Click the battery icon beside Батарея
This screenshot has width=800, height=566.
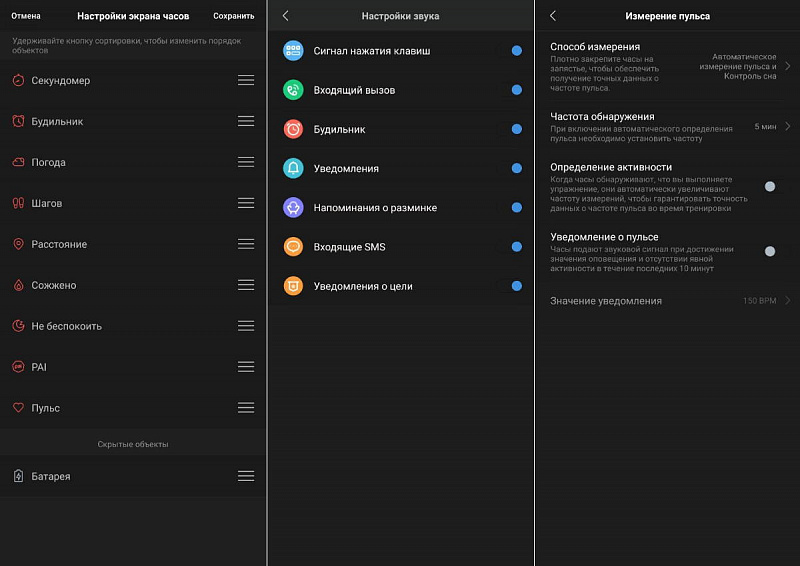click(x=19, y=477)
